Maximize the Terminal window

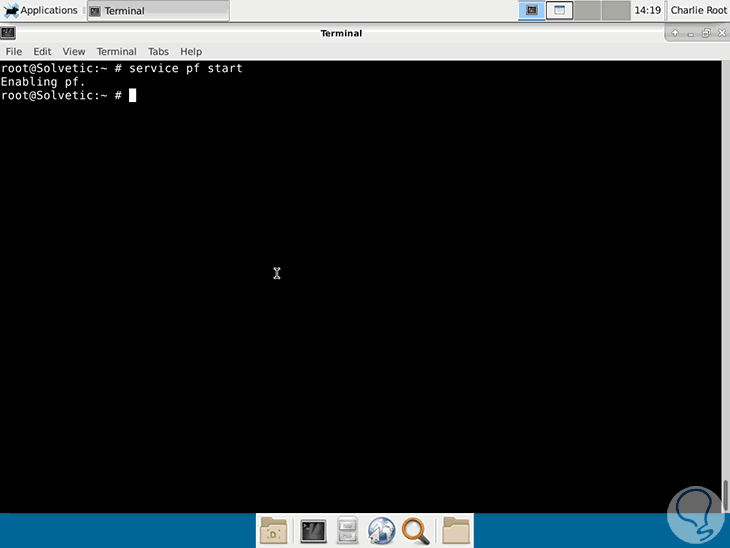[706, 33]
